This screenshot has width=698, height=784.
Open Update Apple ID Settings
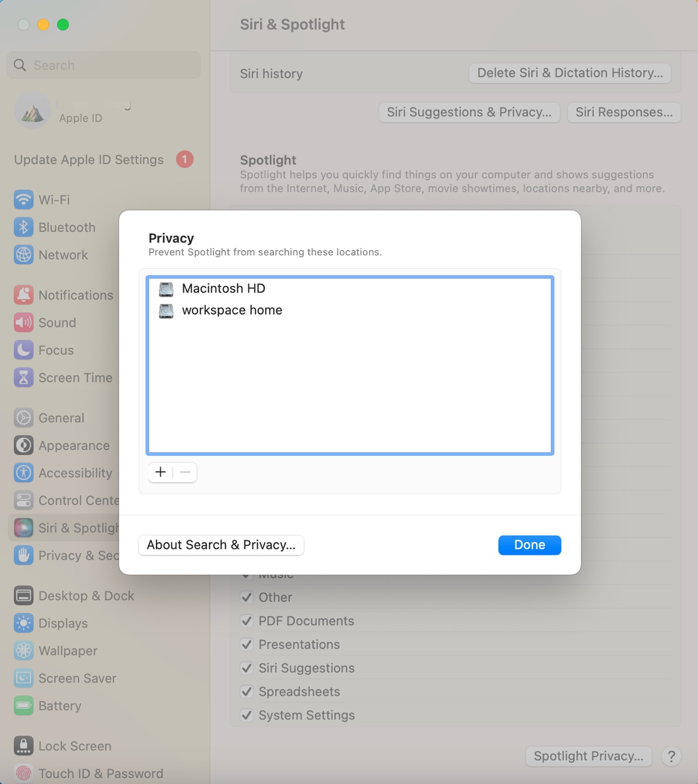[89, 159]
